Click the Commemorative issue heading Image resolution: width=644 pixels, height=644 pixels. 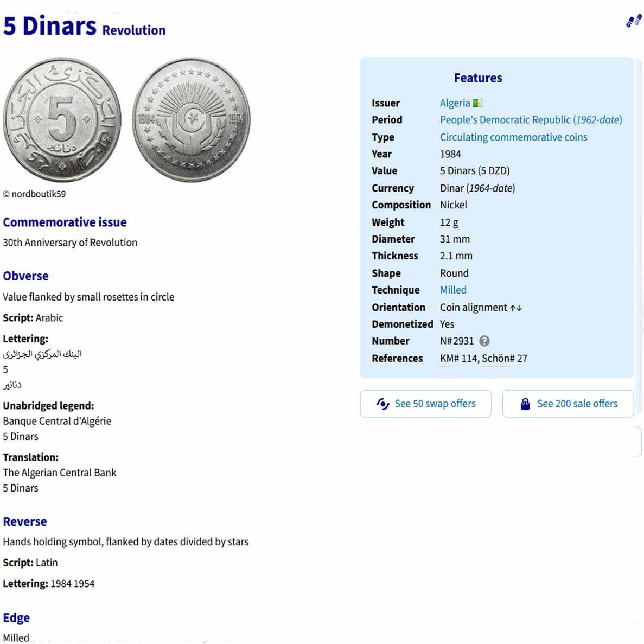[x=65, y=222]
